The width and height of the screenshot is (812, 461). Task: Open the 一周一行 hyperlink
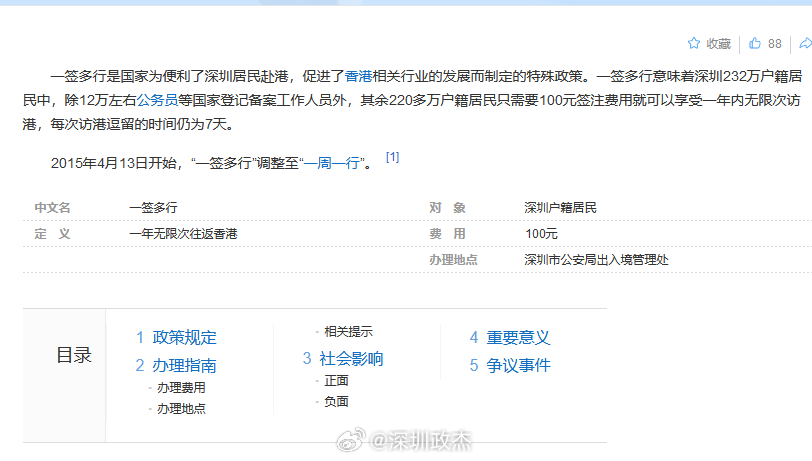[331, 164]
